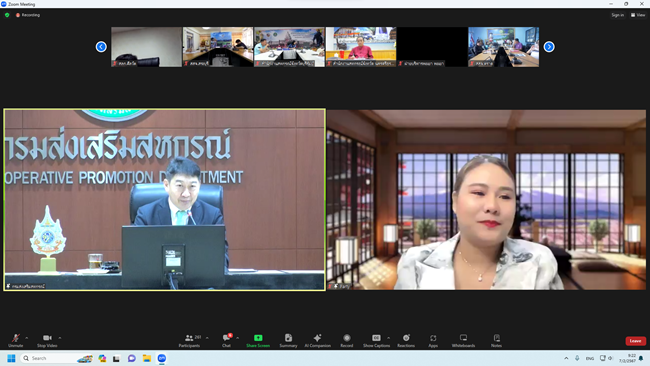650x366 pixels.
Task: Select second thumbnail showing meeting table
Action: pyautogui.click(x=218, y=47)
